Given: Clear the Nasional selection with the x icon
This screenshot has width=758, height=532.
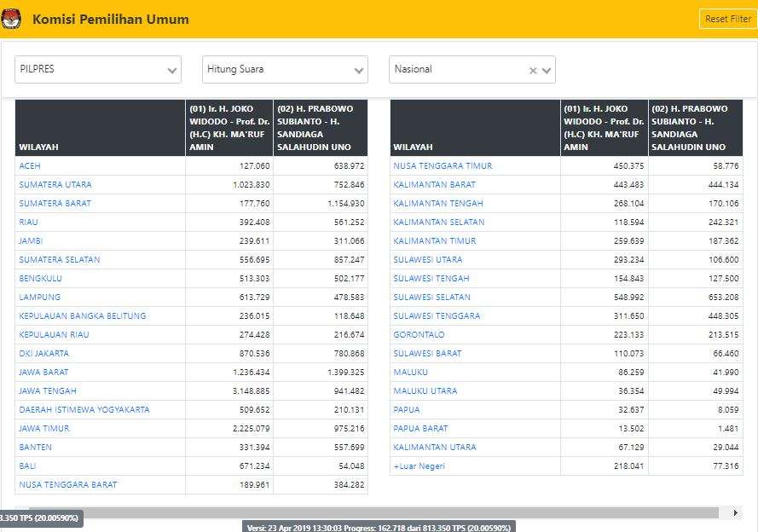Looking at the screenshot, I should pos(533,71).
